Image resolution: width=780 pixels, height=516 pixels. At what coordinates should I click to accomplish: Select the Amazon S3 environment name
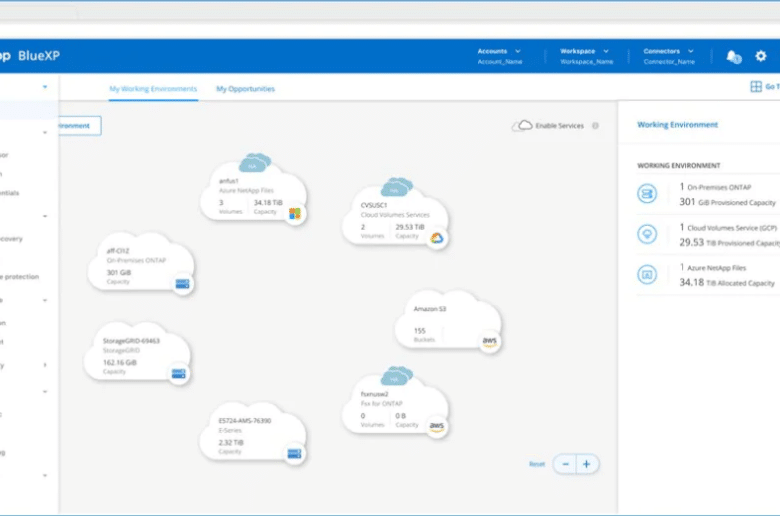click(x=430, y=309)
